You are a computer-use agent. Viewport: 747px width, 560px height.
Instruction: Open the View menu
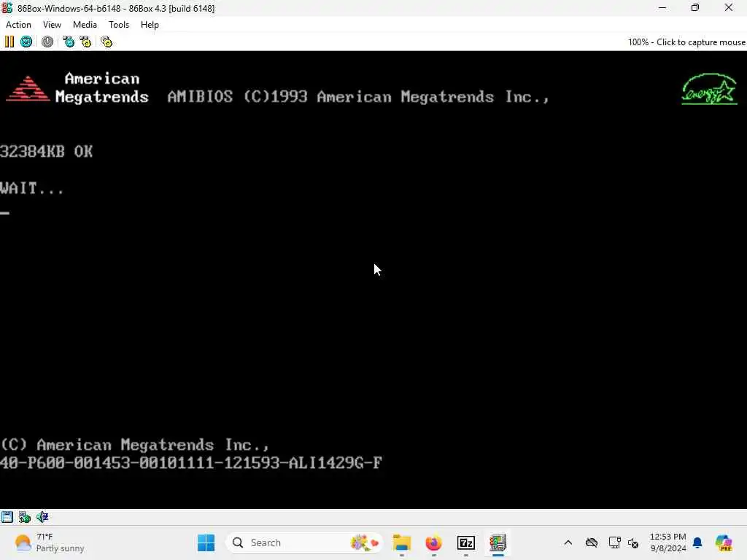pyautogui.click(x=52, y=25)
